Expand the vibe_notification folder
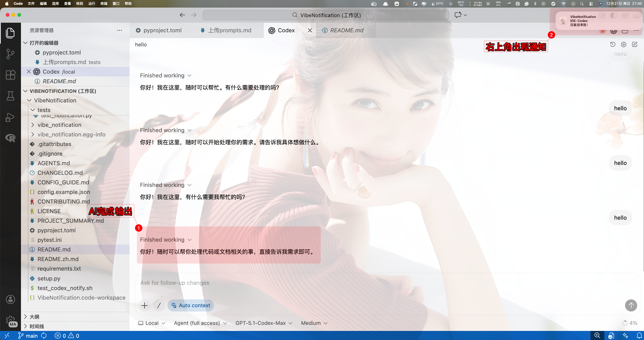 (59, 125)
